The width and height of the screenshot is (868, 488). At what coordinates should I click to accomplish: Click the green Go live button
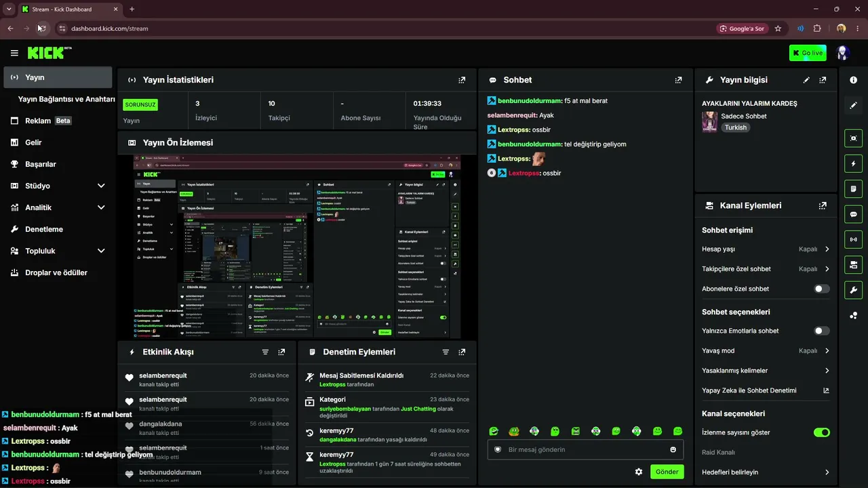(808, 53)
